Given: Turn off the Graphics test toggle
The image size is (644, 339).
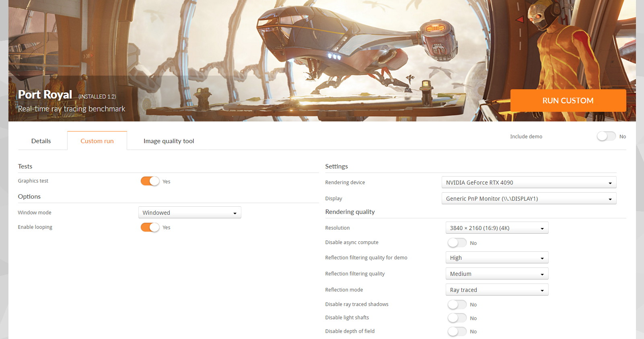Looking at the screenshot, I should coord(150,181).
